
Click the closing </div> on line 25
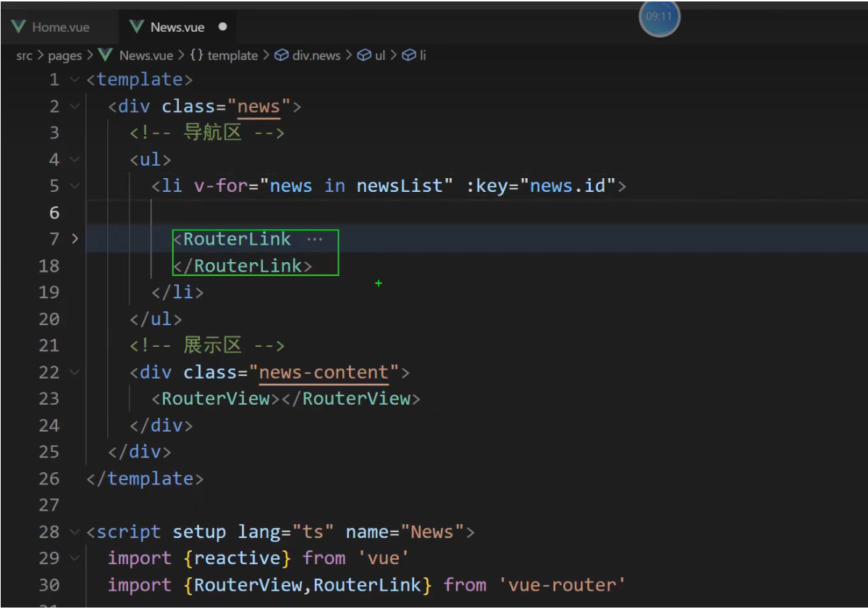pos(140,452)
